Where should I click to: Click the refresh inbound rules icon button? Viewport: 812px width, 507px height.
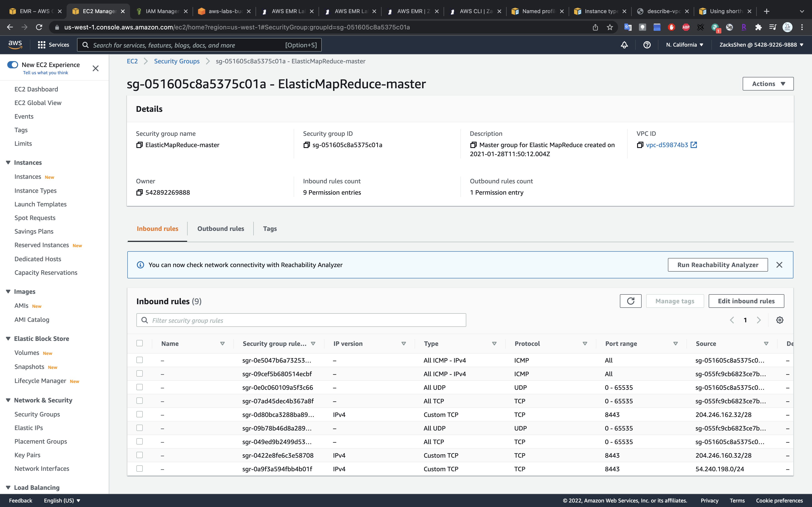pos(631,301)
